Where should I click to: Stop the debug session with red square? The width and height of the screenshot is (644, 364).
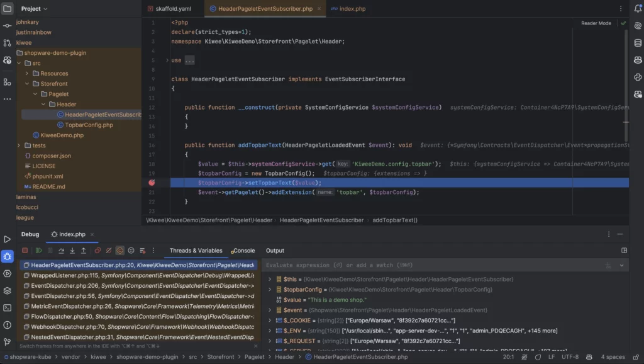25,251
